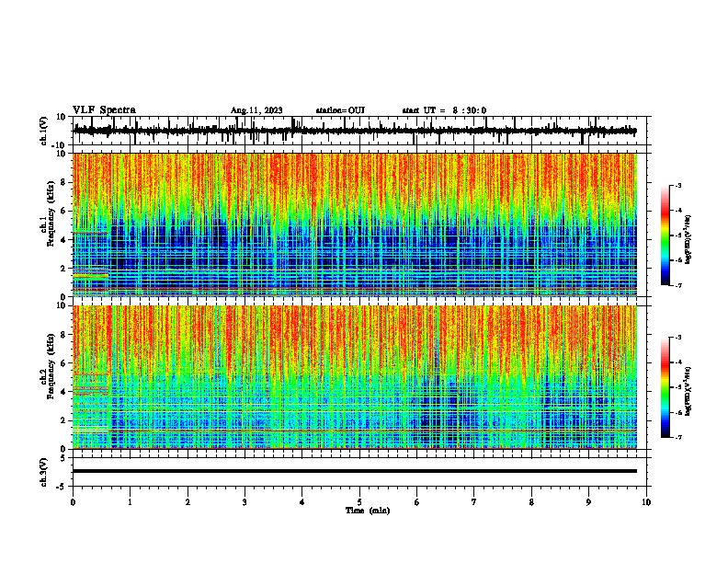728x563 pixels.
Task: Click the "-3" label on ch.1 colorbar
Action: click(x=677, y=186)
